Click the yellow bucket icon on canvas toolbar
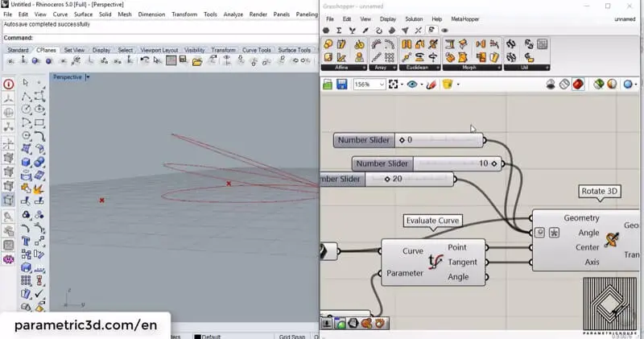This screenshot has width=644, height=339. coord(447,85)
